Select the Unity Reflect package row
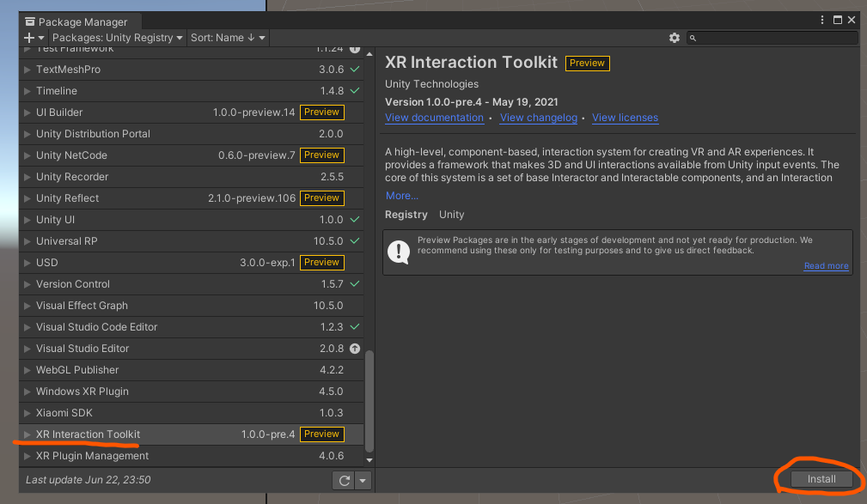Viewport: 867px width, 504px height. (x=192, y=197)
